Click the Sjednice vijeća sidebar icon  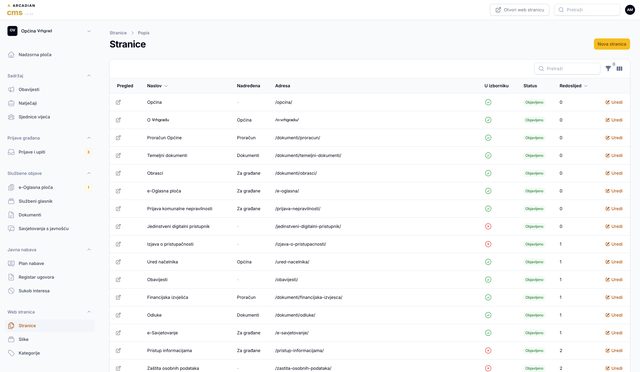click(11, 117)
